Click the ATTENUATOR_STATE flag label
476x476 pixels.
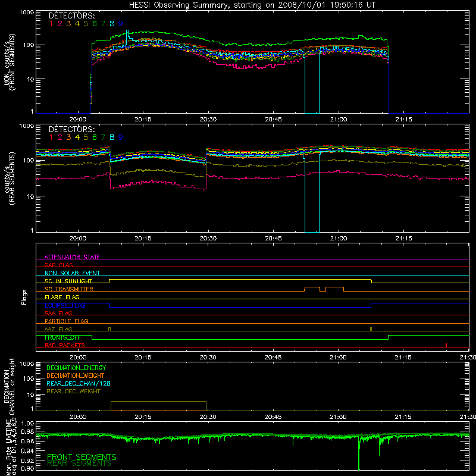point(72,257)
